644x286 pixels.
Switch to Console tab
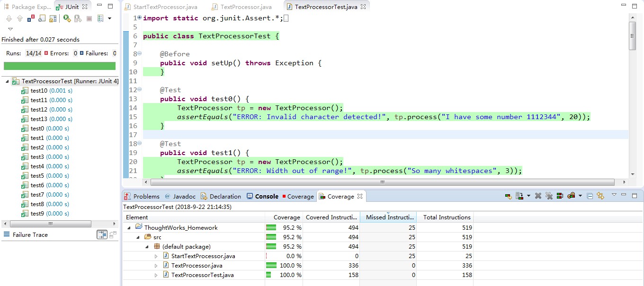tap(262, 196)
